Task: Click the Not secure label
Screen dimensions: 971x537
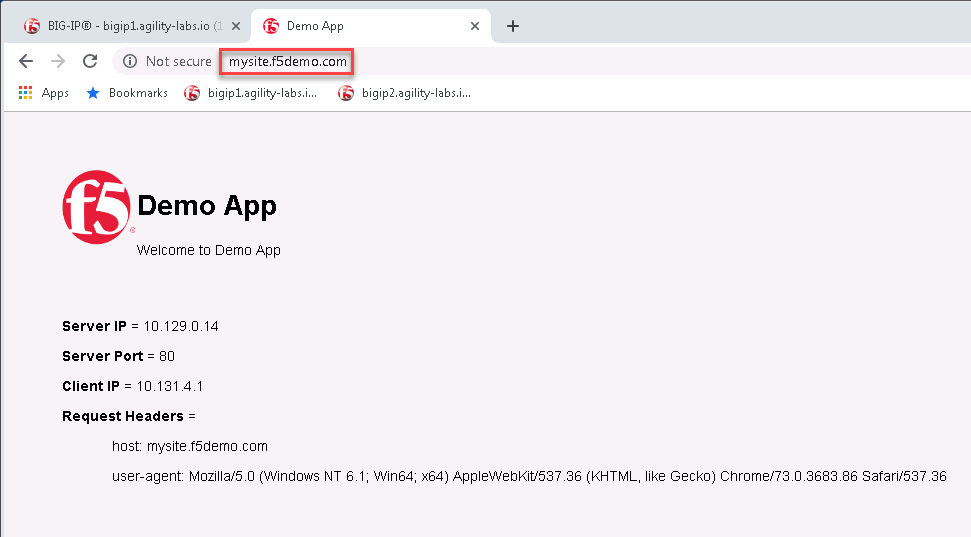Action: pos(178,61)
